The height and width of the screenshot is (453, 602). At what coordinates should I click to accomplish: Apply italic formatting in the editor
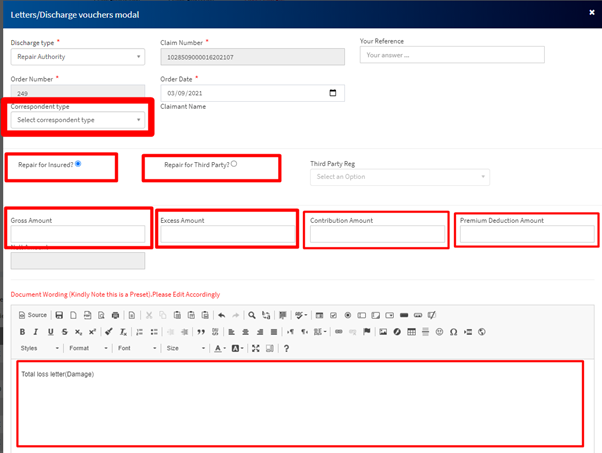36,332
